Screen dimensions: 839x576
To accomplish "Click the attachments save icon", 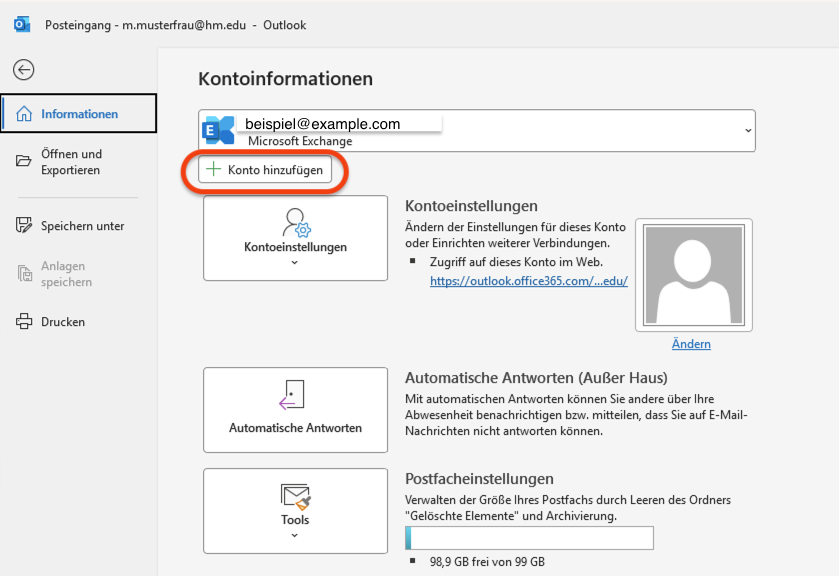I will [x=25, y=274].
